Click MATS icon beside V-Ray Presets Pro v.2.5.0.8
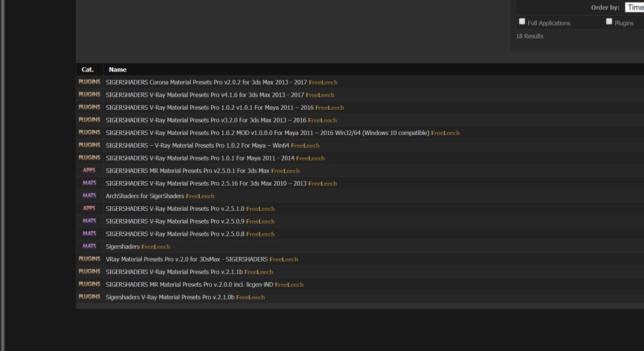Image resolution: width=644 pixels, height=351 pixels. click(x=89, y=233)
